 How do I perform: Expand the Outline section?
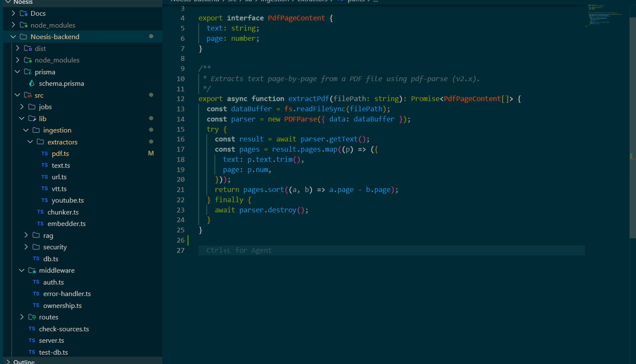7,362
